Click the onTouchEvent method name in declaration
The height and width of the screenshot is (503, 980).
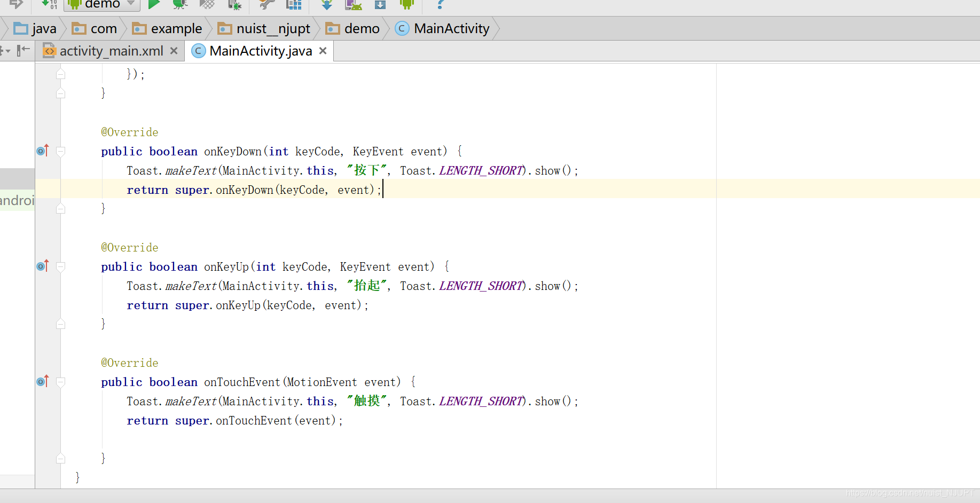point(242,382)
